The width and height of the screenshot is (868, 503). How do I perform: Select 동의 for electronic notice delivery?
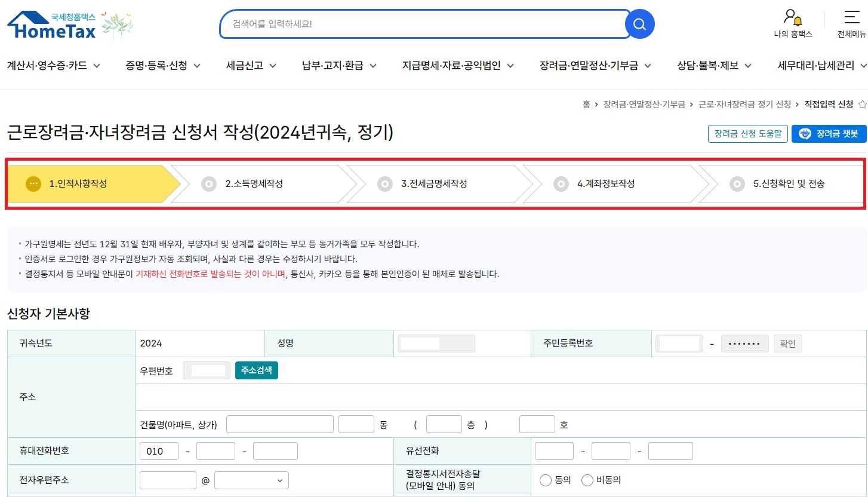click(x=546, y=480)
